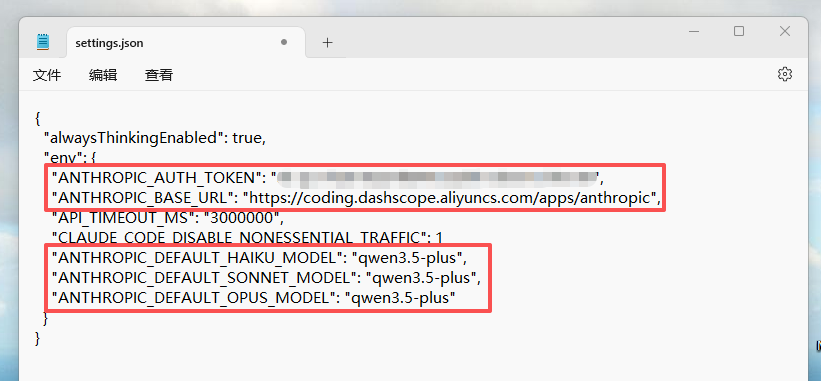Click the HAIKU model "qwen3.5-plus" value
The width and height of the screenshot is (821, 381).
[406, 257]
